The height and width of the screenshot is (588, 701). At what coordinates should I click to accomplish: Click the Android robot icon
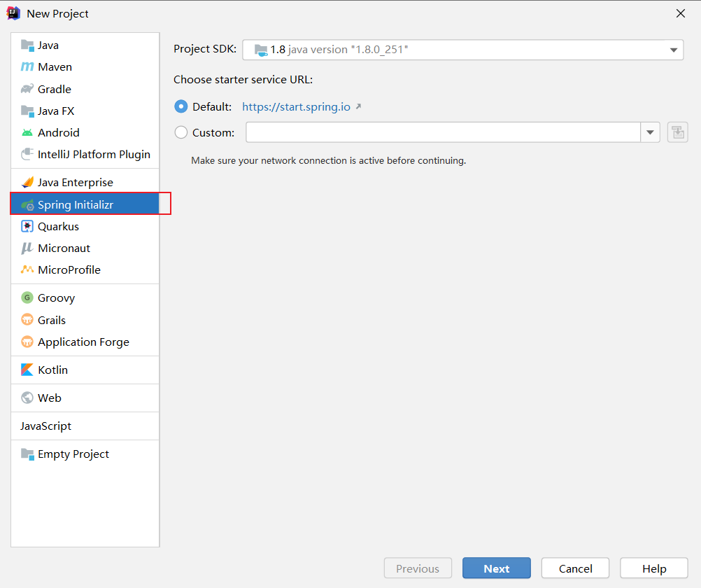[27, 132]
